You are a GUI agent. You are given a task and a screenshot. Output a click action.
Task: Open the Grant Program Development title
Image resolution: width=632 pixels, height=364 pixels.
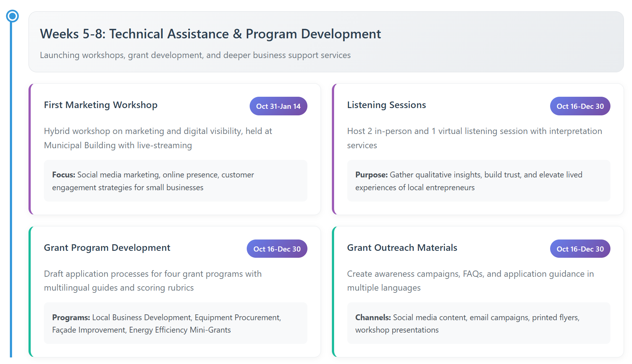107,248
